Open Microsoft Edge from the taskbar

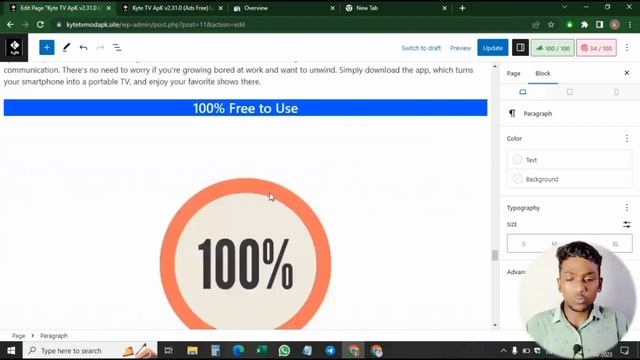coord(238,351)
